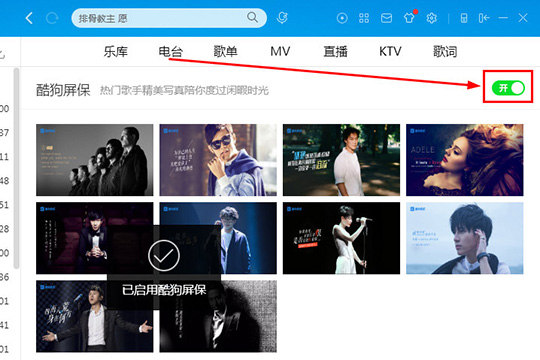Click the left panel vertical scrollbar

pyautogui.click(x=16, y=168)
